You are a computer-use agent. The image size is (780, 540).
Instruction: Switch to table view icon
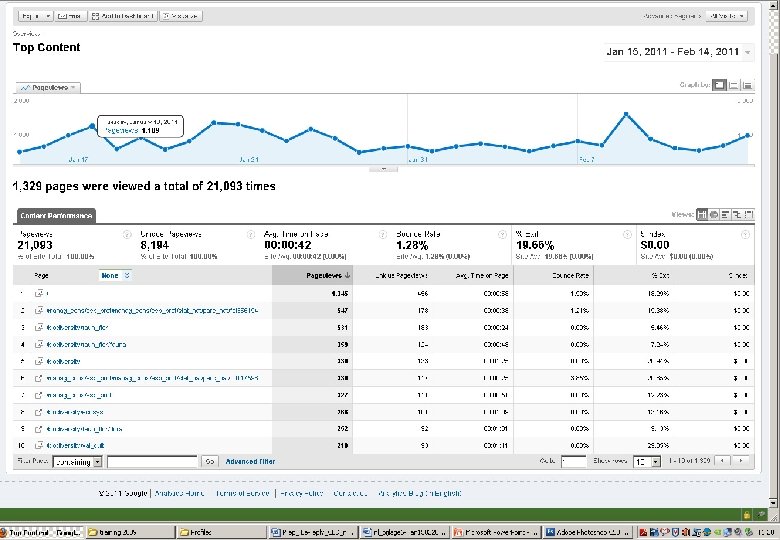701,214
